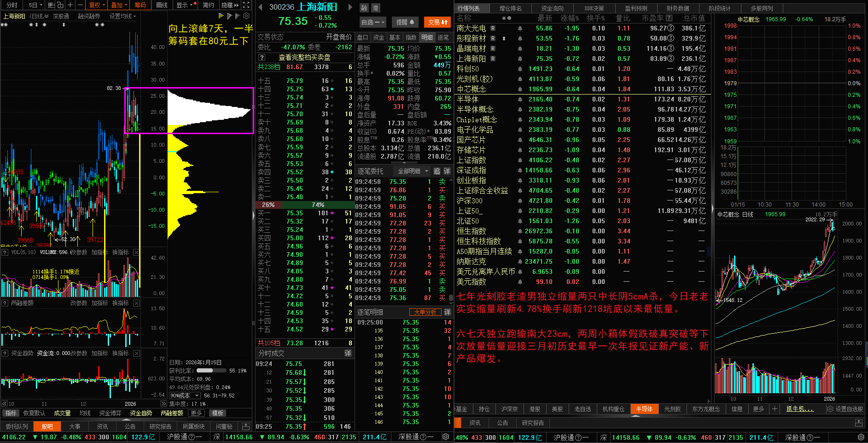
Task: Click the 更多 indicators button
Action: [196, 413]
